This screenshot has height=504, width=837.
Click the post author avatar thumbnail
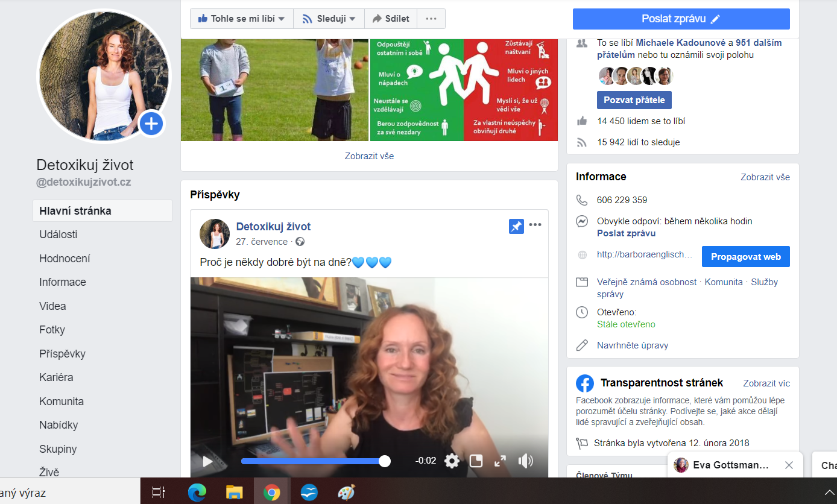[x=215, y=234]
